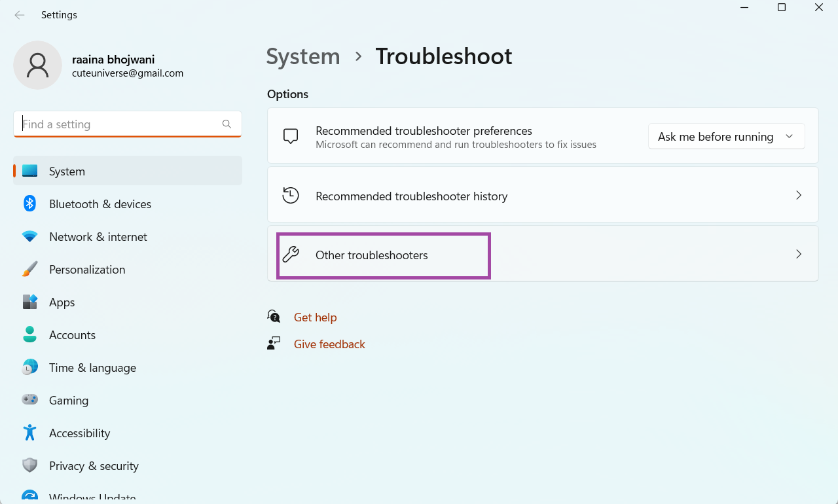Open Accounts via its person icon

(29, 335)
